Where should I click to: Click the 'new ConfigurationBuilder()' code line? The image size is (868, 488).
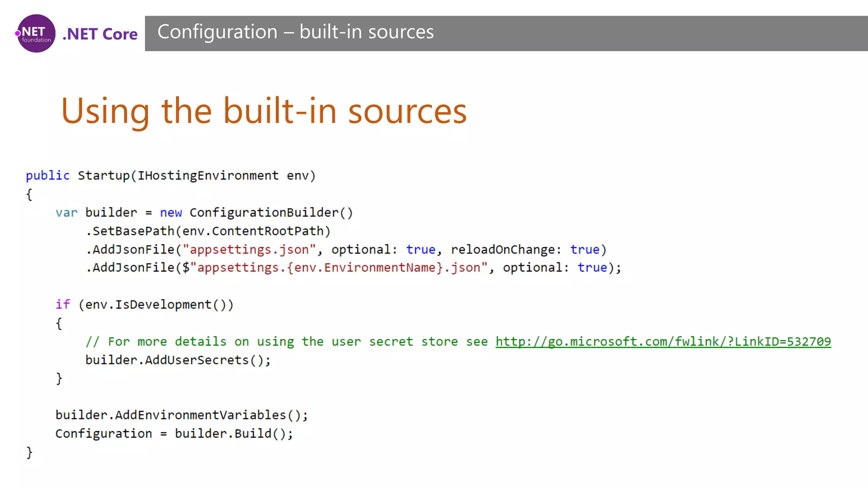tap(204, 212)
